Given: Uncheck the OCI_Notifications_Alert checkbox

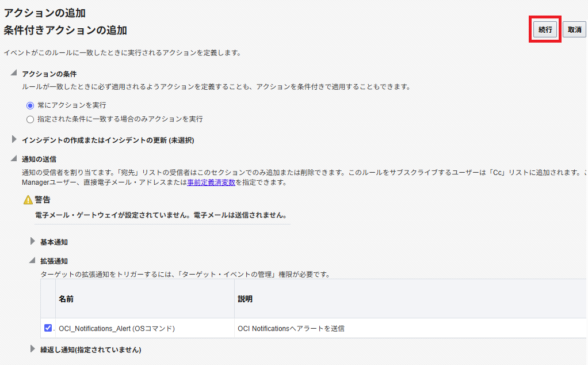Looking at the screenshot, I should coord(48,328).
